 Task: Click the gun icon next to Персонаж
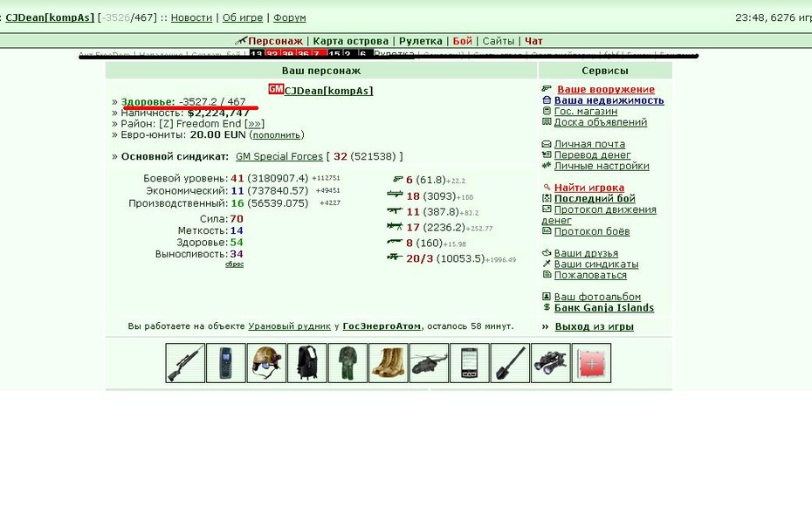(x=241, y=40)
